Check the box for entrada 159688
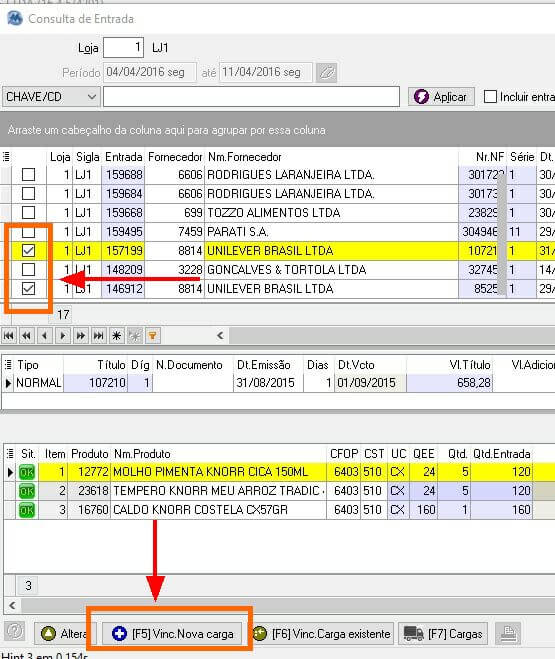Screen dimensions: 555x659 [28, 174]
